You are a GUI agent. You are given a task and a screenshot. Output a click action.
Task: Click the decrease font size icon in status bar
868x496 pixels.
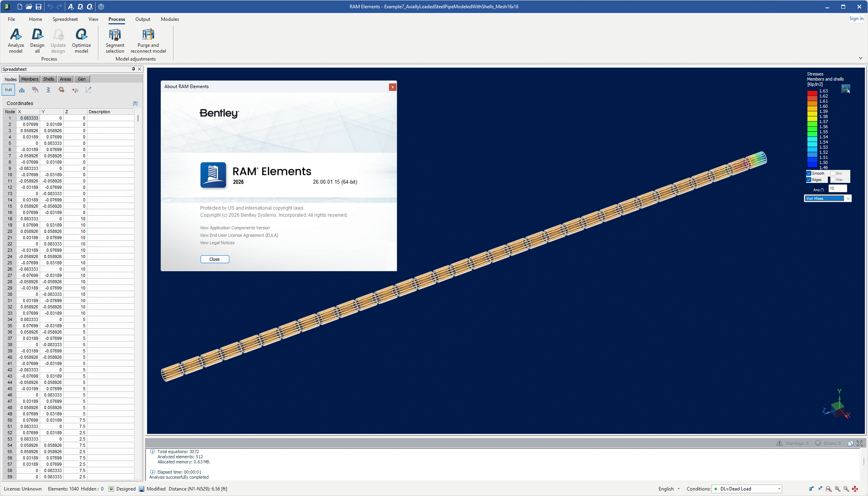click(x=820, y=489)
